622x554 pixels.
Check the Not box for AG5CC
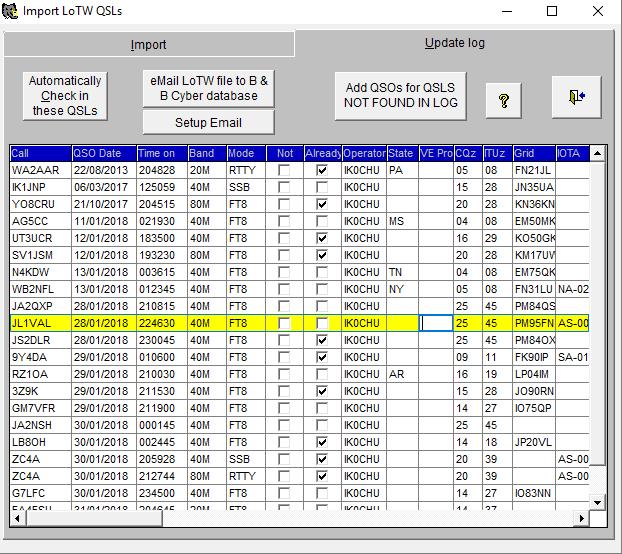click(x=284, y=221)
